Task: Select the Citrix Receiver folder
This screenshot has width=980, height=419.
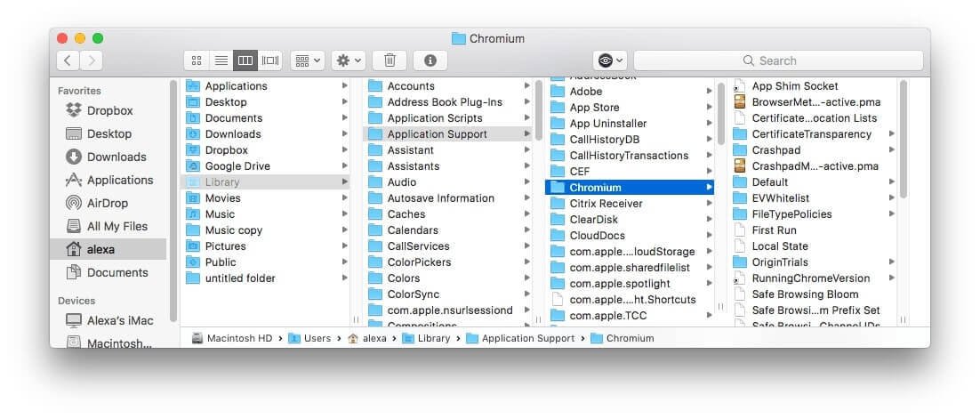Action: tap(630, 203)
